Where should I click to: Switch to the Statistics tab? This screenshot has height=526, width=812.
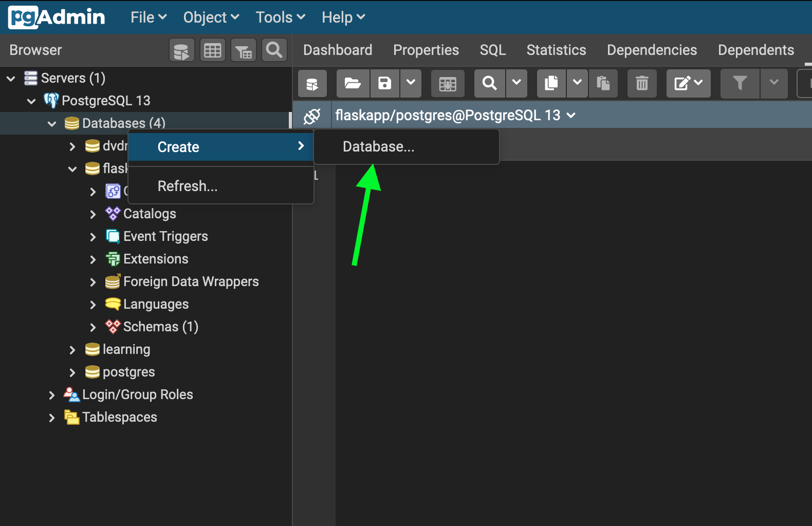pyautogui.click(x=556, y=50)
